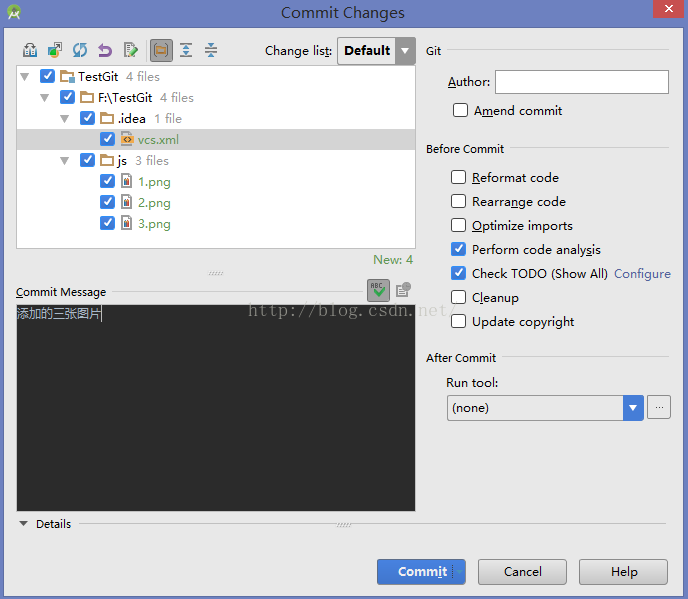The width and height of the screenshot is (688, 599).
Task: Uncheck the 3.png checkbox
Action: coord(107,223)
